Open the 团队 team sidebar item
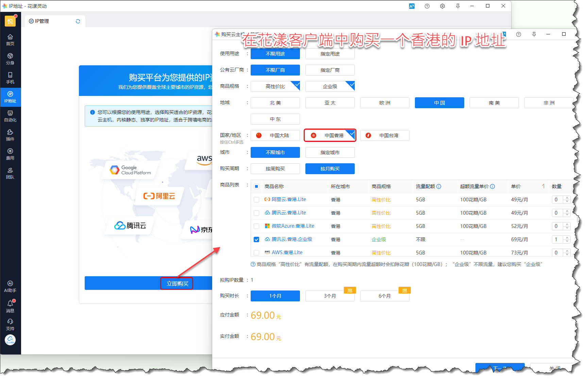This screenshot has height=381, width=588. [10, 173]
